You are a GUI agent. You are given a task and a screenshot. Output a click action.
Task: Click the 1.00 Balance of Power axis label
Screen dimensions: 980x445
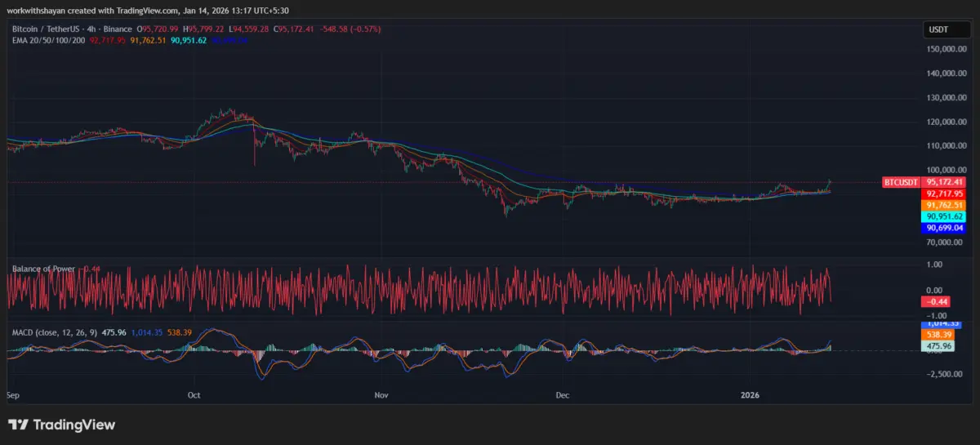(x=934, y=265)
